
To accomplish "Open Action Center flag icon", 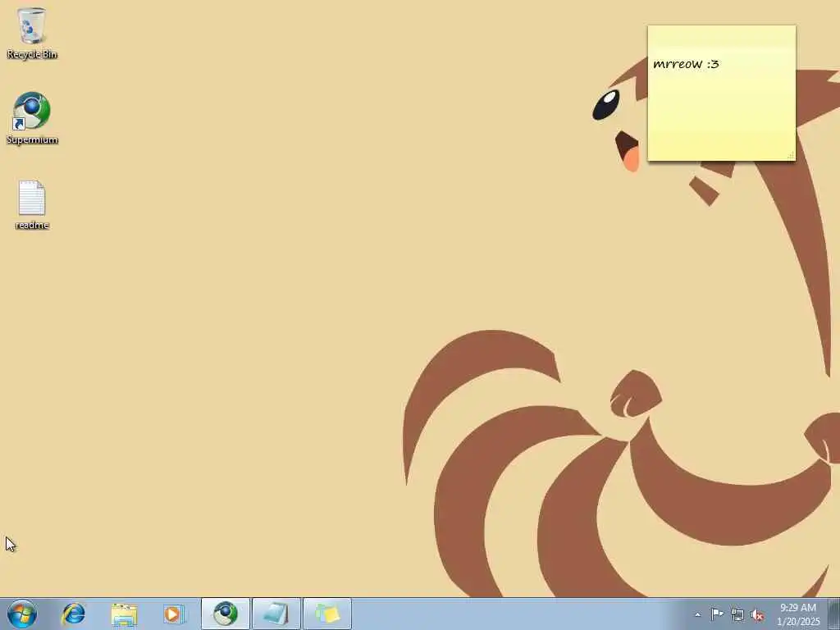I will pos(717,614).
